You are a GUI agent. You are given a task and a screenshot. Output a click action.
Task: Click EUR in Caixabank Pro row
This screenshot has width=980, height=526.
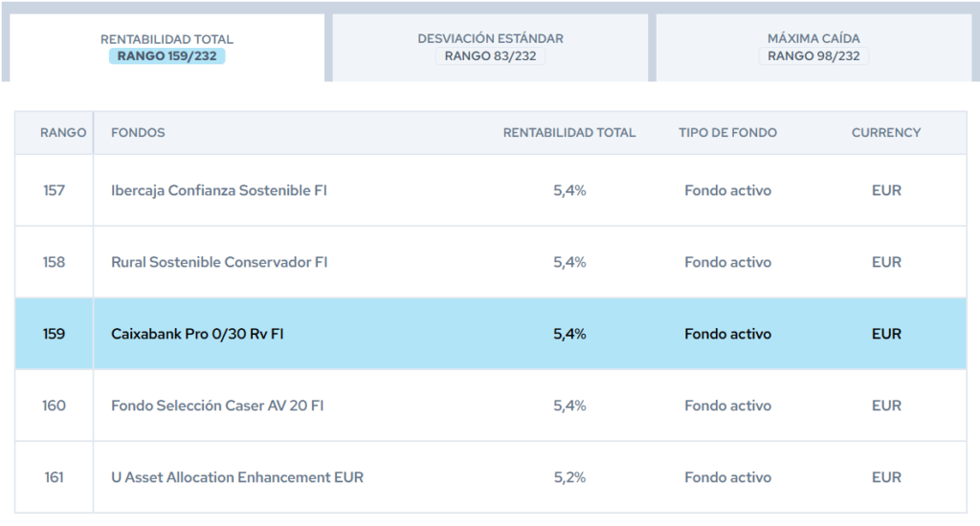click(886, 334)
